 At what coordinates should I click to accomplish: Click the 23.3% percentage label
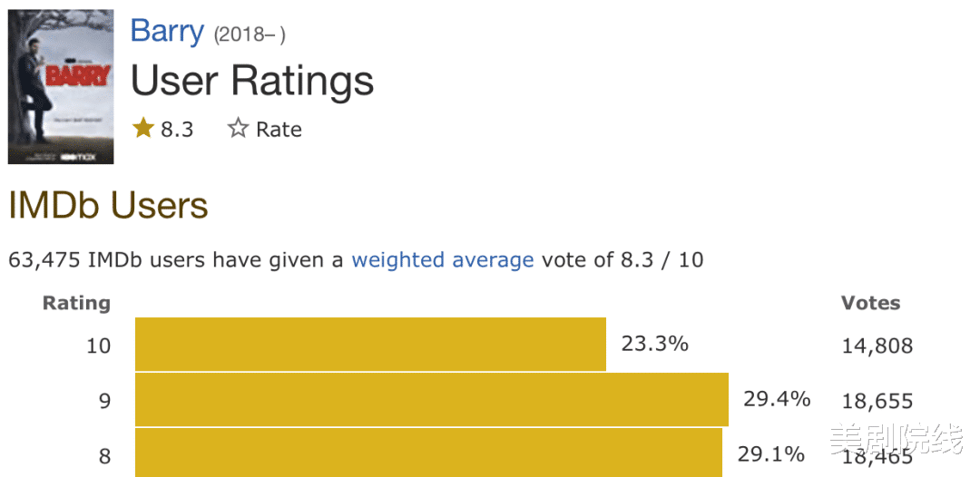point(654,343)
